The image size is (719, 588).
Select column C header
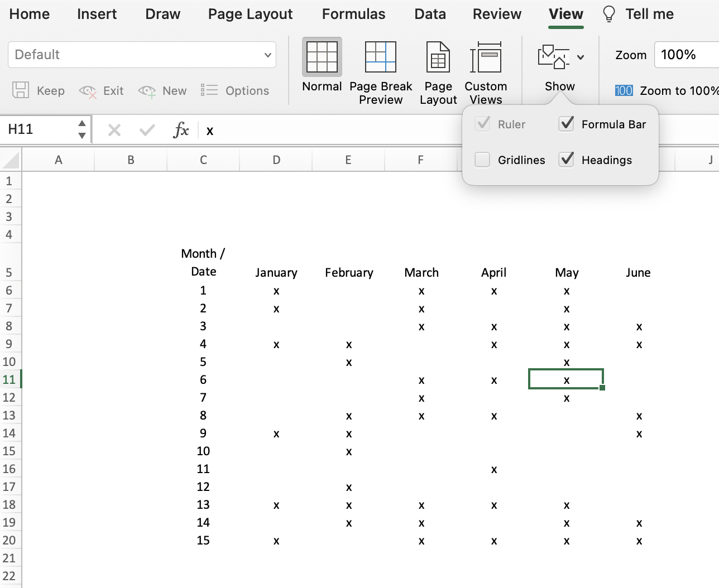[x=203, y=160]
